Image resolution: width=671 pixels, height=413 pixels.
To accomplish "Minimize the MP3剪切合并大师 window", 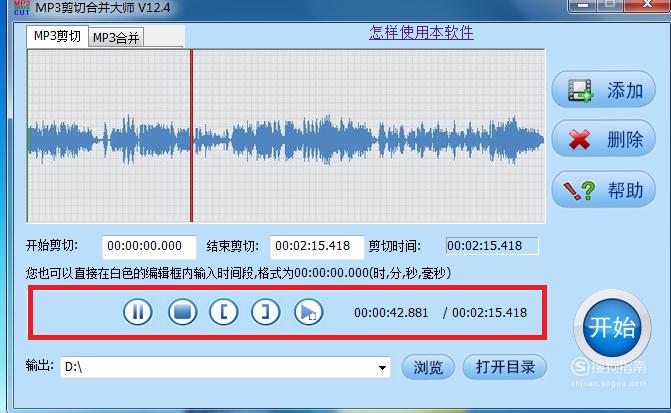I will click(x=582, y=5).
